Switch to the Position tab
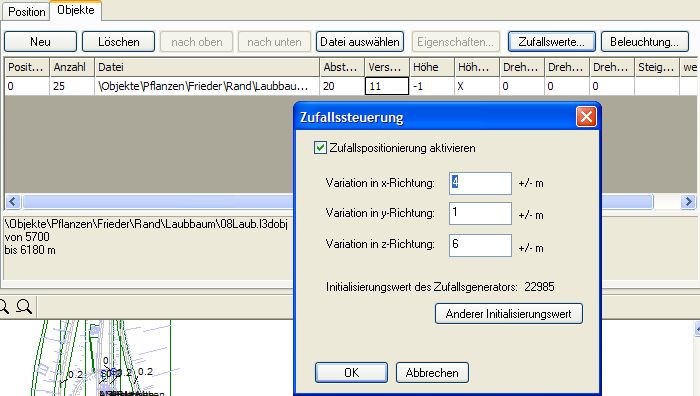Image resolution: width=700 pixels, height=396 pixels. 26,12
